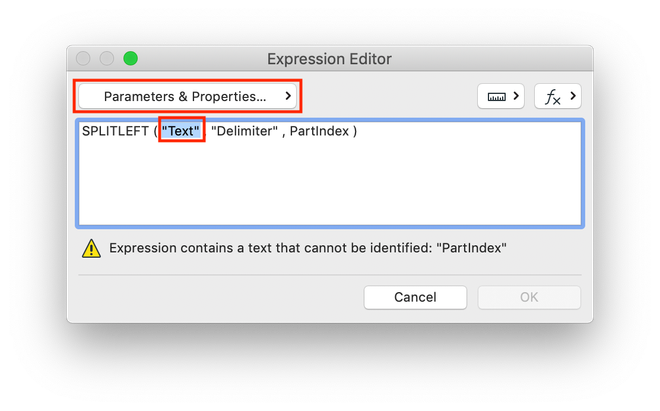Click the chevron on Parameters & Properties
This screenshot has height=411, width=660.
point(288,97)
